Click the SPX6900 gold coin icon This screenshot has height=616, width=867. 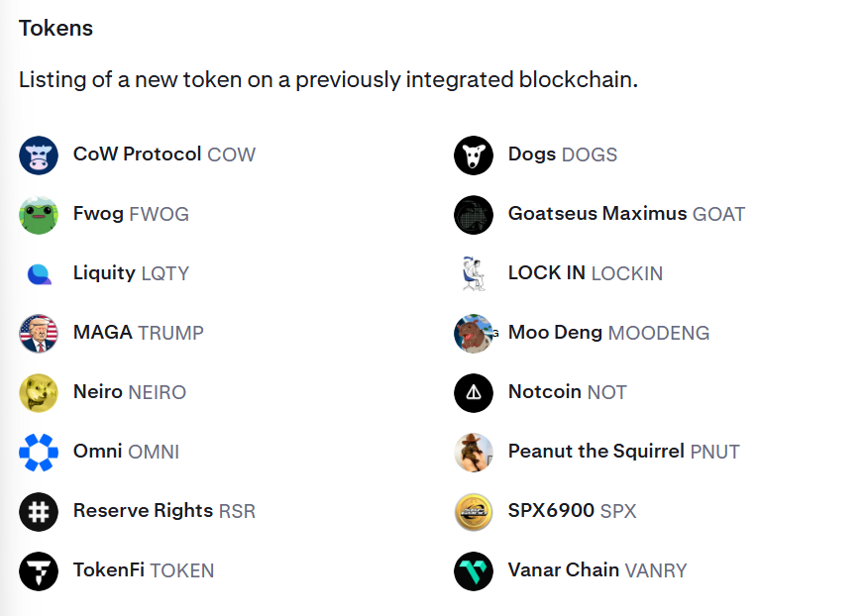[x=474, y=512]
